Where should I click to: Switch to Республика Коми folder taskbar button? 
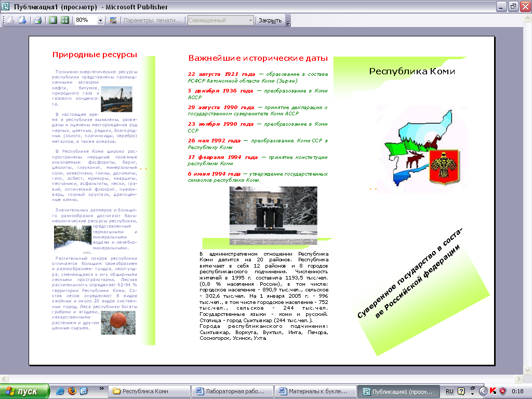point(149,391)
